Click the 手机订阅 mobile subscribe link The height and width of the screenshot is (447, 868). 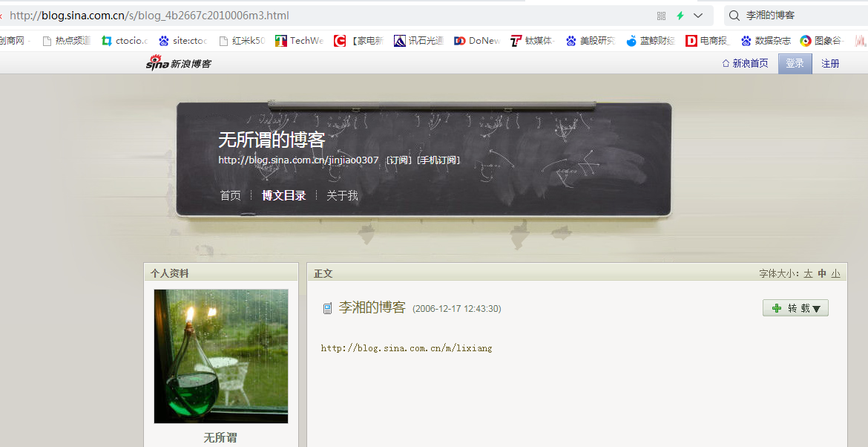tap(438, 160)
